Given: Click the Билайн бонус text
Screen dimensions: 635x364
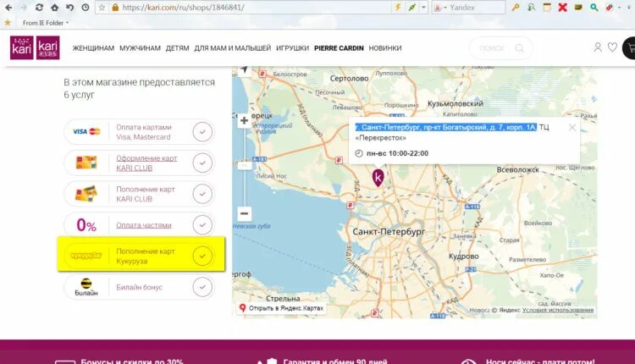Looking at the screenshot, I should pos(140,287).
